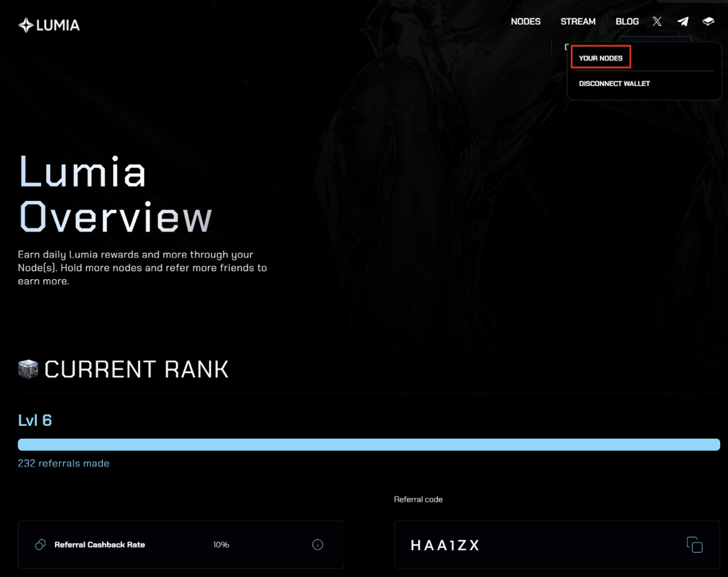The image size is (728, 577).
Task: Choose DISCONNECT WALLET in the dropdown
Action: coord(614,84)
